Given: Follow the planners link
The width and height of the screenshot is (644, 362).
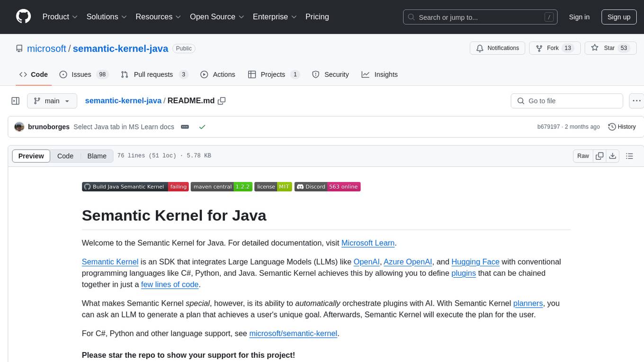Looking at the screenshot, I should coord(528,303).
